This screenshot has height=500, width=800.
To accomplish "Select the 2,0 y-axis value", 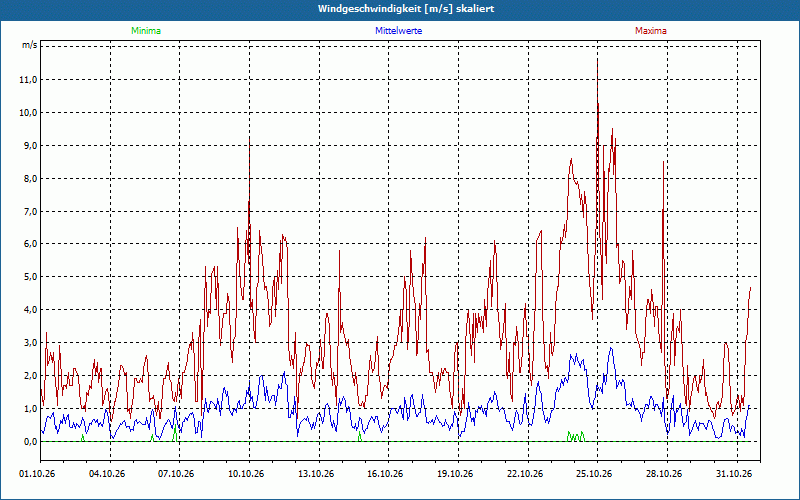I will coord(30,376).
